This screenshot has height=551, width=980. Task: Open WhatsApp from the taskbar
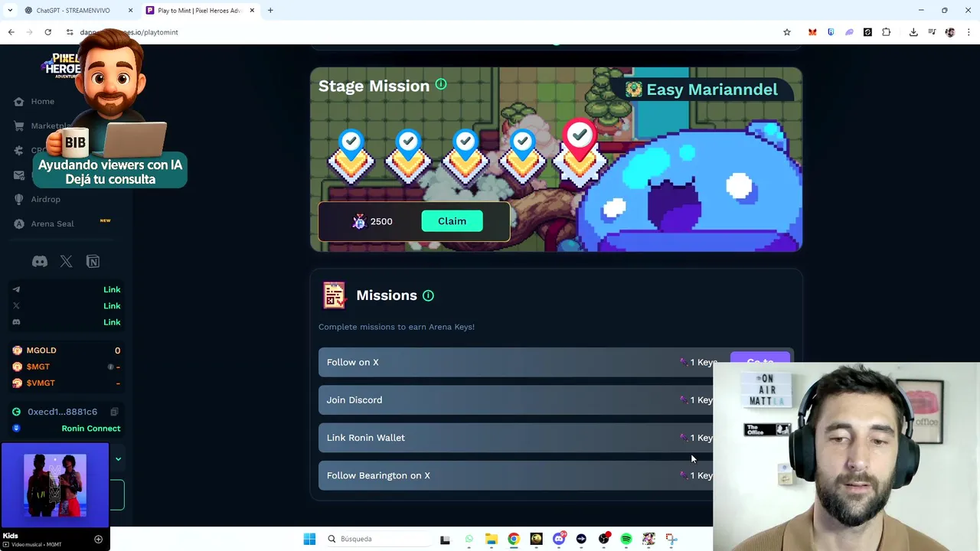[469, 539]
